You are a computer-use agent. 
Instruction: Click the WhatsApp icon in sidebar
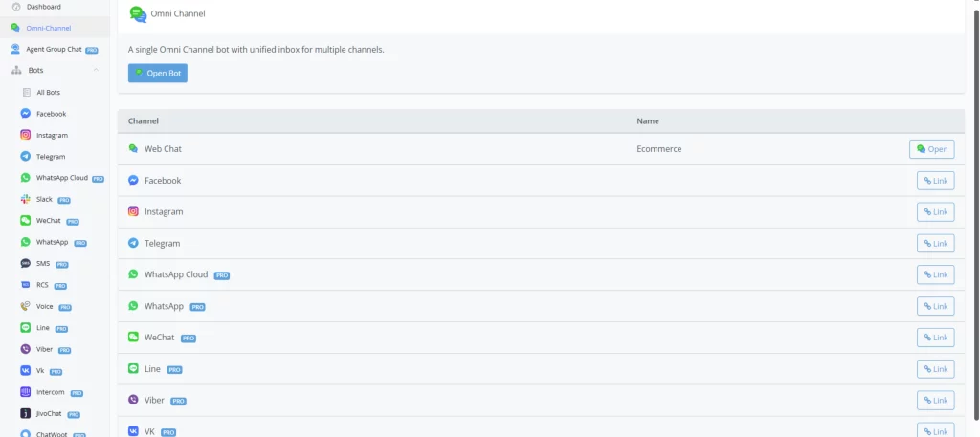(x=26, y=242)
